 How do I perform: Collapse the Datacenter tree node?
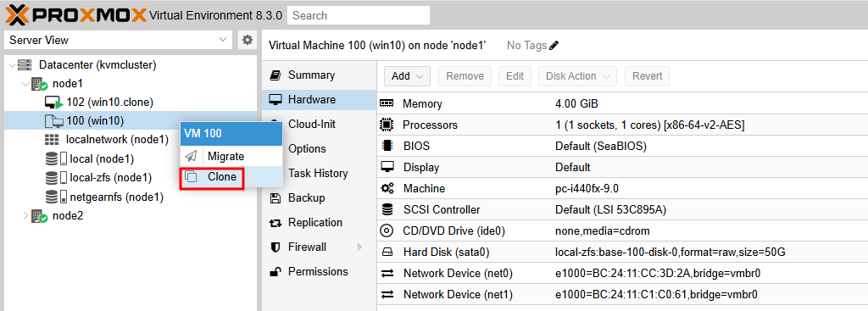click(x=12, y=65)
